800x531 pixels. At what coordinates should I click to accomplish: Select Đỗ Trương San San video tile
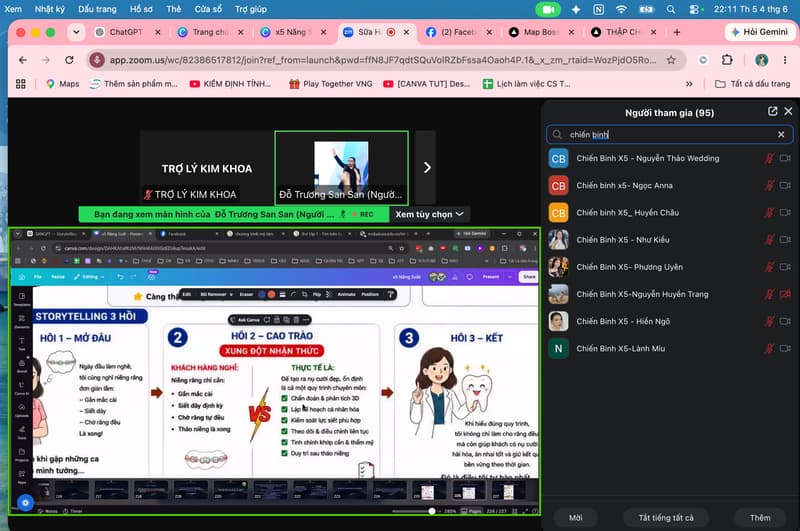click(341, 167)
